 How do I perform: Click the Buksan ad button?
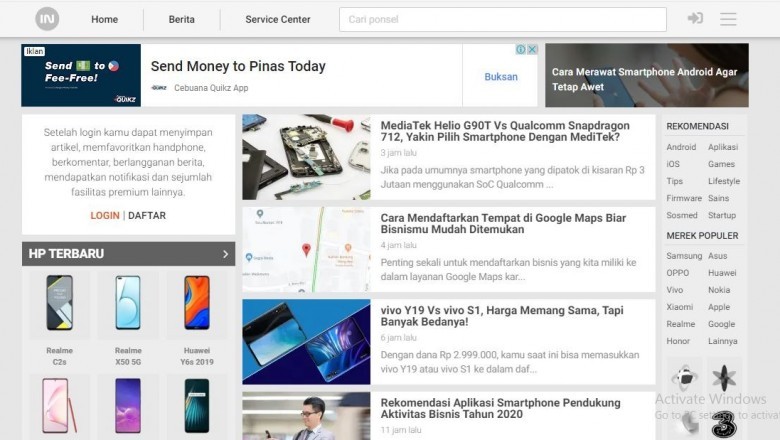(501, 77)
